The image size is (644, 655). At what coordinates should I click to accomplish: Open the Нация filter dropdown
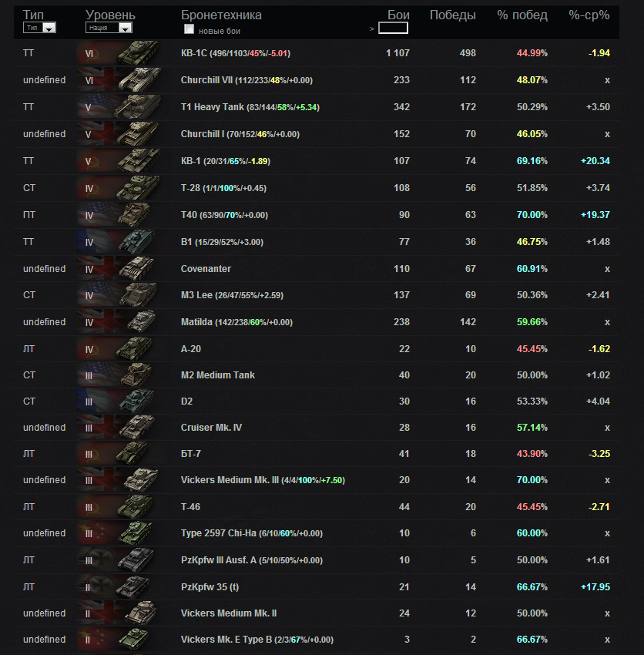pyautogui.click(x=109, y=28)
